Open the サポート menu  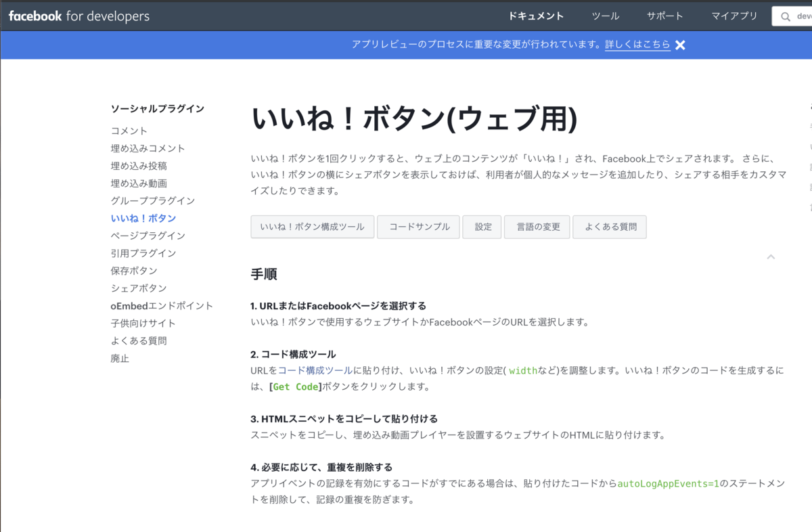click(664, 16)
